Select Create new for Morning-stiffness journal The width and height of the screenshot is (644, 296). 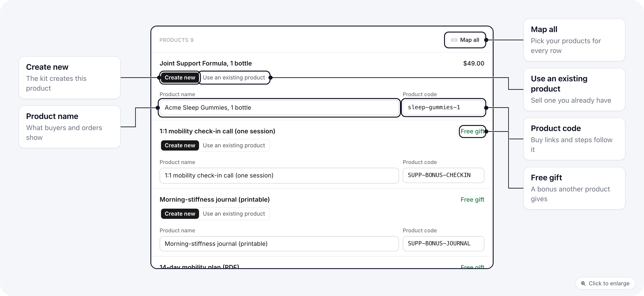tap(180, 214)
